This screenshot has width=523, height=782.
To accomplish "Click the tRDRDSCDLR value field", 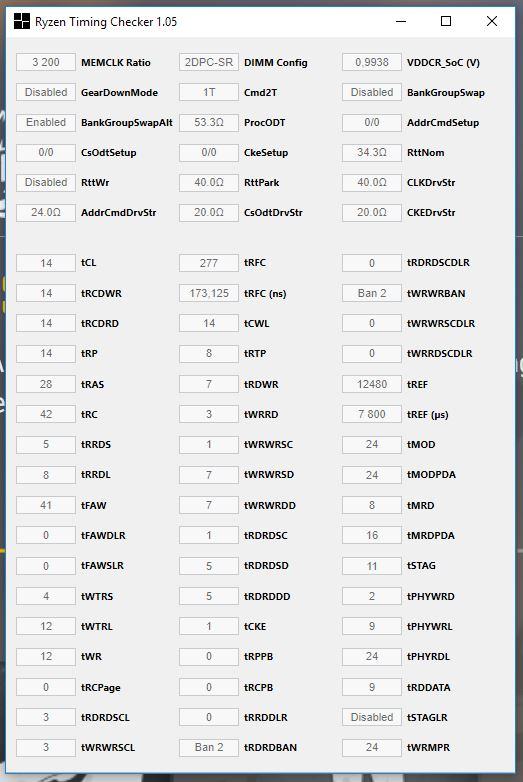I will pyautogui.click(x=372, y=263).
